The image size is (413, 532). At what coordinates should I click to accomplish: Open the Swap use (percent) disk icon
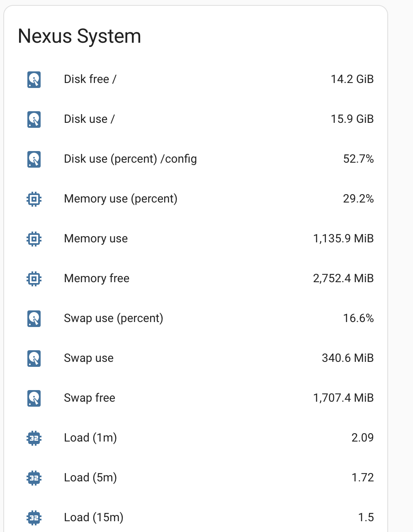coord(34,318)
